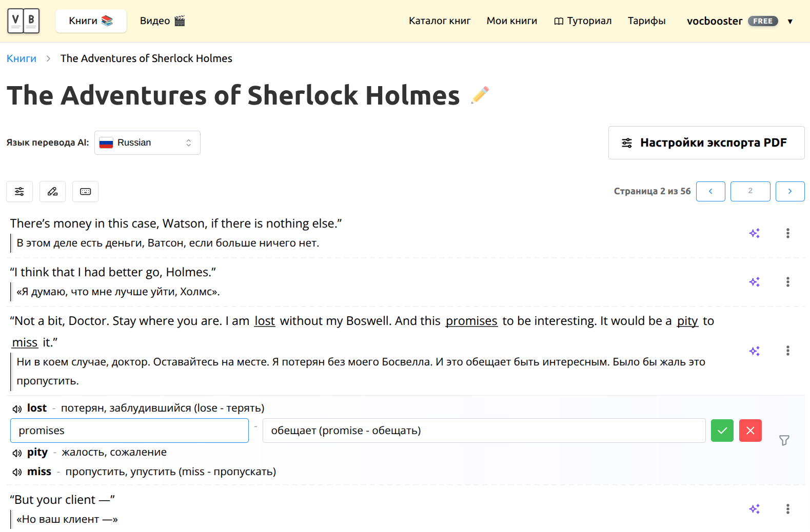The width and height of the screenshot is (810, 532).
Task: Open Каталог книг in navigation
Action: tap(439, 21)
